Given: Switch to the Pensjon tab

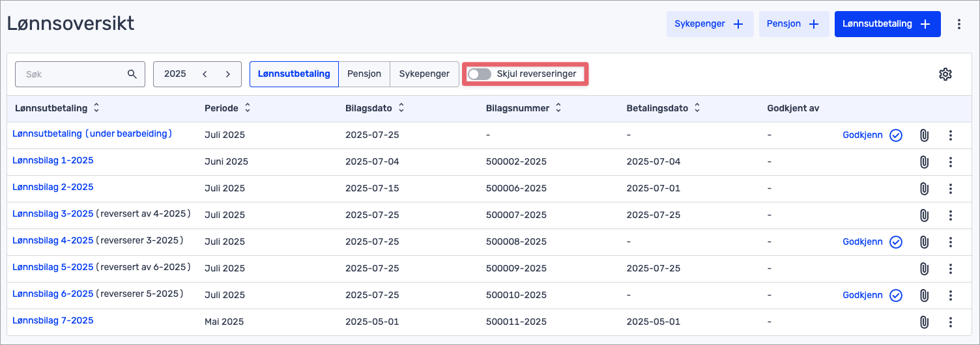Looking at the screenshot, I should [364, 74].
